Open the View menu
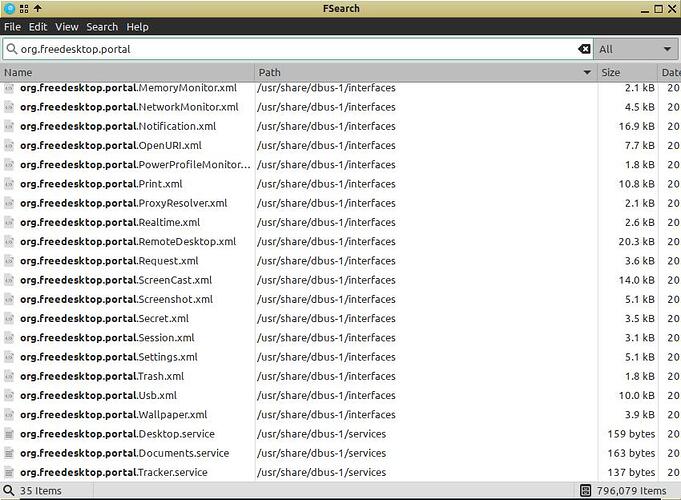The height and width of the screenshot is (500, 681). (66, 27)
